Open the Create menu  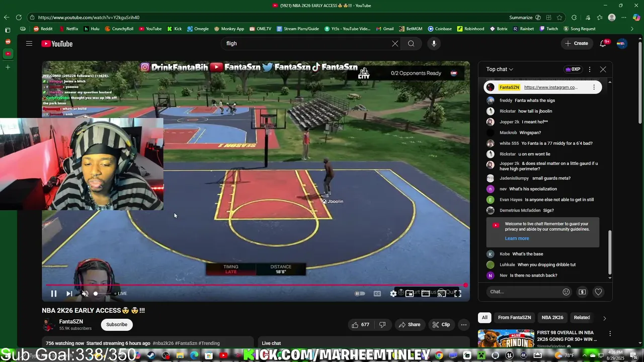[576, 44]
